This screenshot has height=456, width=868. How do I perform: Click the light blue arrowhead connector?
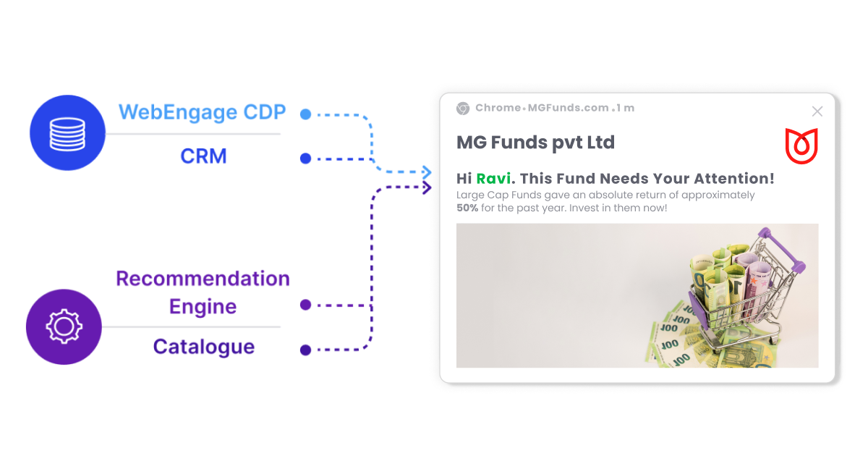click(x=427, y=173)
